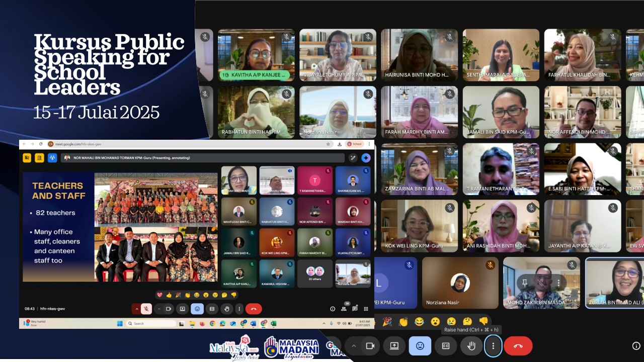Open the emoji reactions panel in the large call bar
The height and width of the screenshot is (362, 644).
pyautogui.click(x=420, y=346)
